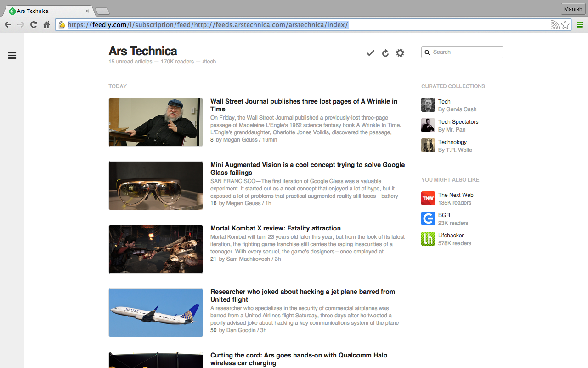Go back with browser back arrow
The image size is (588, 368).
8,25
